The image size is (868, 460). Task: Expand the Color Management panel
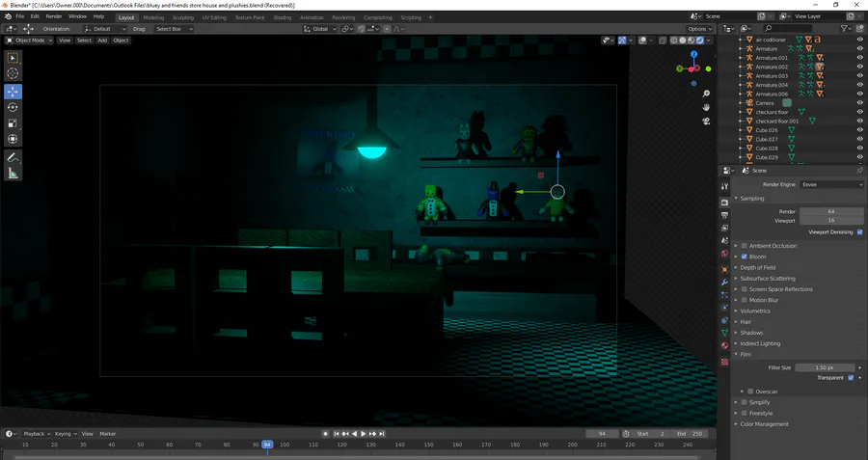tap(764, 424)
